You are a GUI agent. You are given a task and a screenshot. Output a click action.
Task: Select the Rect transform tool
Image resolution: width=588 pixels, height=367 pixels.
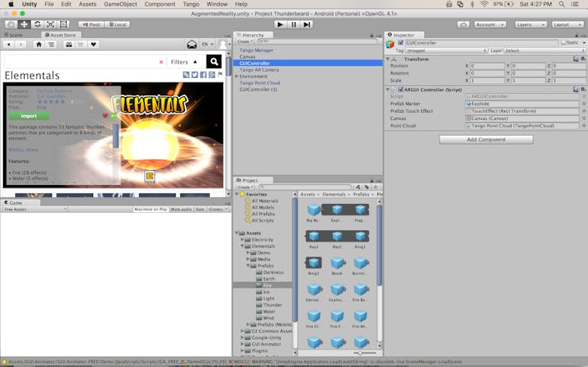point(64,25)
